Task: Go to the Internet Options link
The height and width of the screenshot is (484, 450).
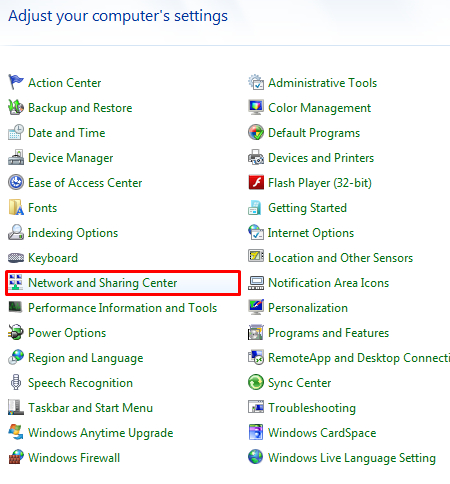Action: pos(311,233)
